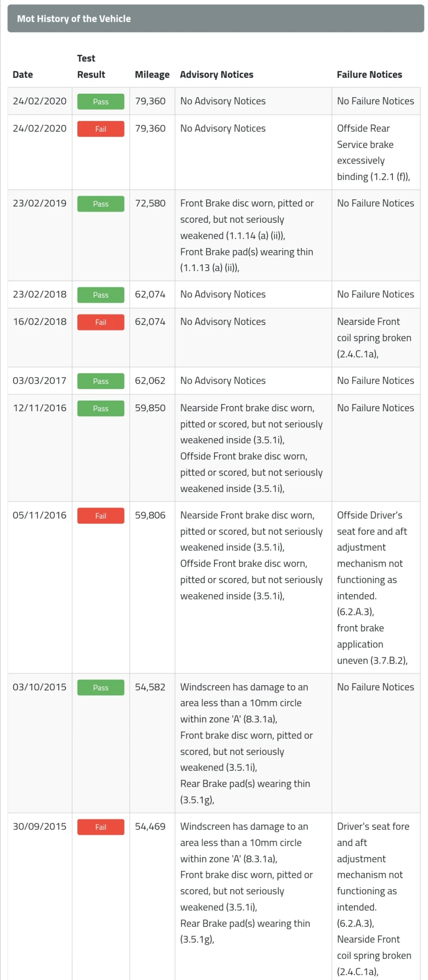Click the Fail badge for 05/11/2016
This screenshot has height=980, width=428.
click(101, 516)
